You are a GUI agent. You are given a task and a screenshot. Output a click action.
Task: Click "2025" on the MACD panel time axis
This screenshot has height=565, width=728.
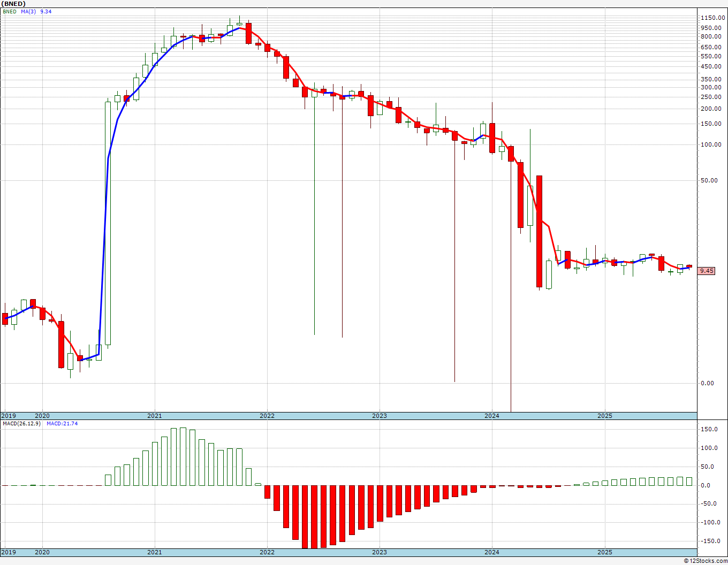point(604,552)
